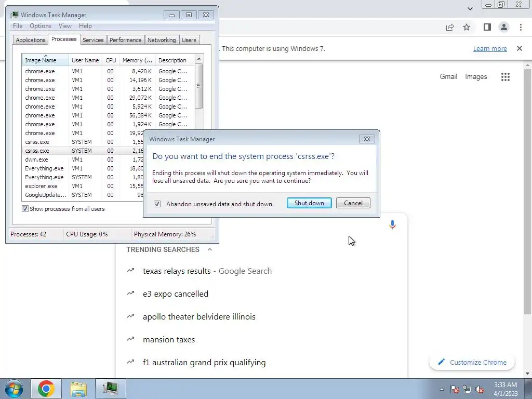Choose e3 expo cancelled trending search
The height and width of the screenshot is (399, 532).
176,294
